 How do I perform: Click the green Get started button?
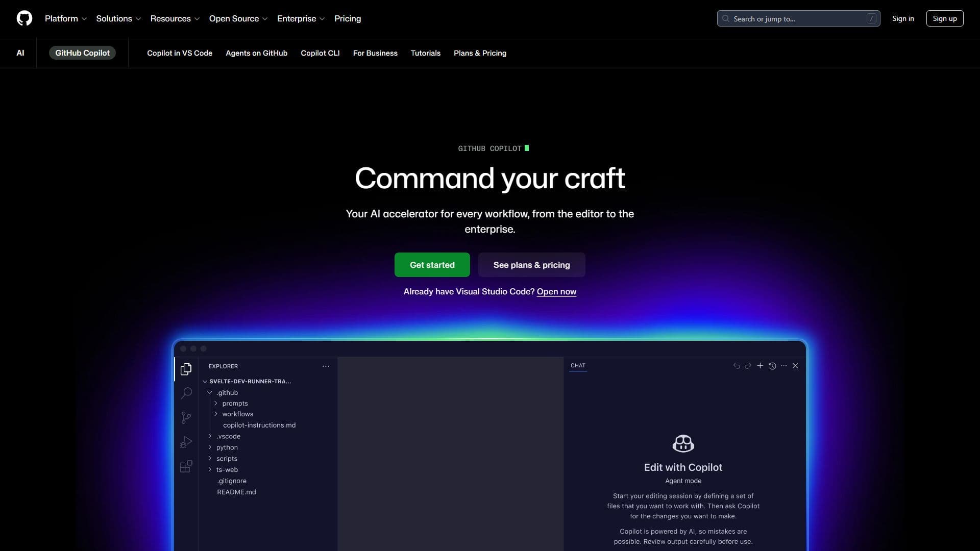[432, 265]
